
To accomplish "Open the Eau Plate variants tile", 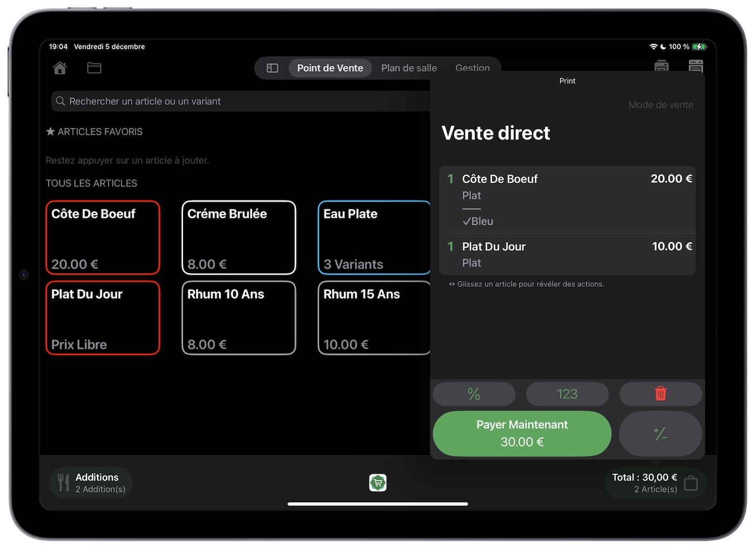I will tap(374, 238).
